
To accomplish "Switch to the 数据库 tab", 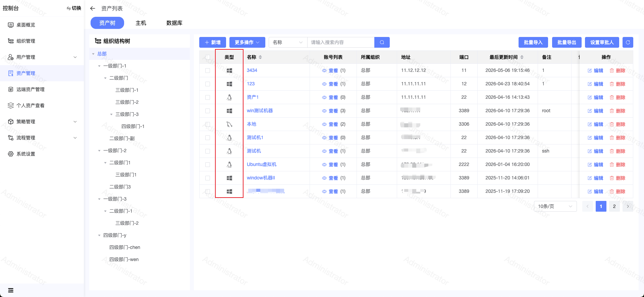I will [174, 23].
